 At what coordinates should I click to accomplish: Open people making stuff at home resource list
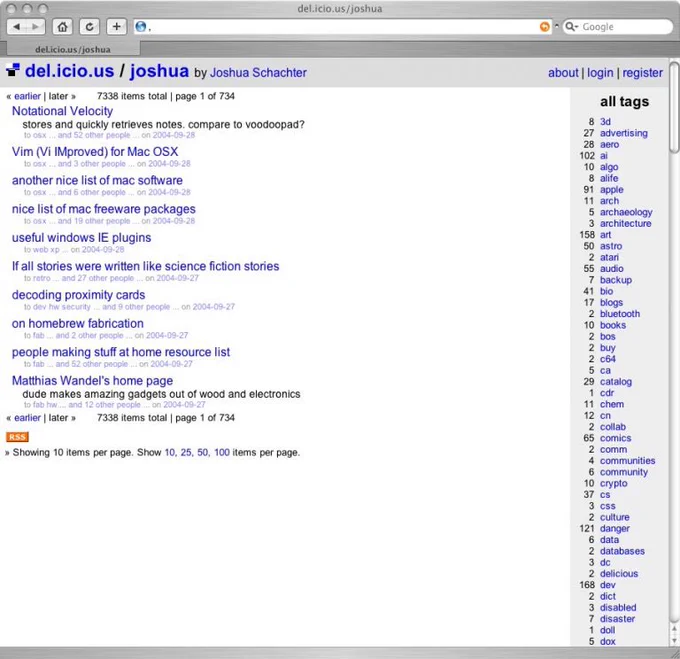point(121,352)
